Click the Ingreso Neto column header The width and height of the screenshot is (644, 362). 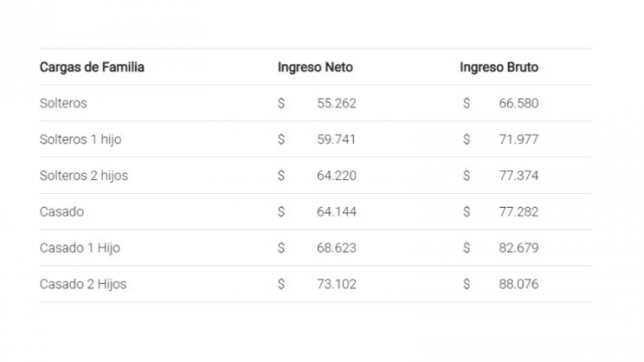(x=316, y=67)
